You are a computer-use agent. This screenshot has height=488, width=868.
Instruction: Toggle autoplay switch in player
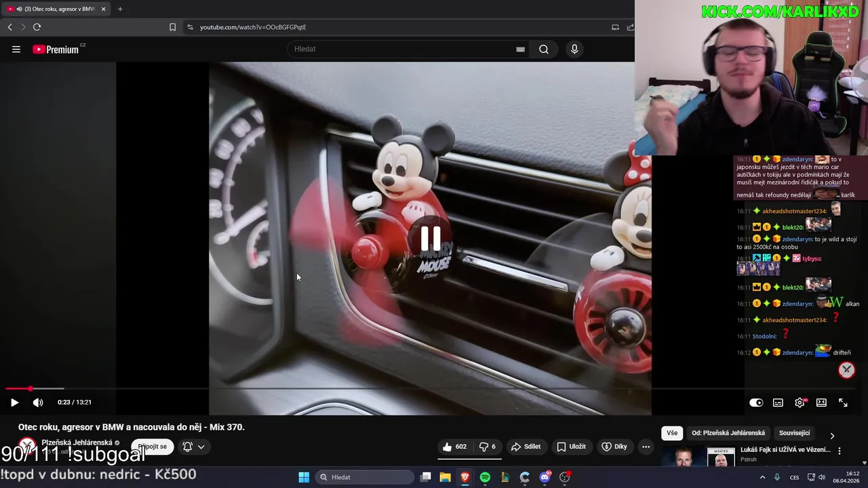pos(756,403)
